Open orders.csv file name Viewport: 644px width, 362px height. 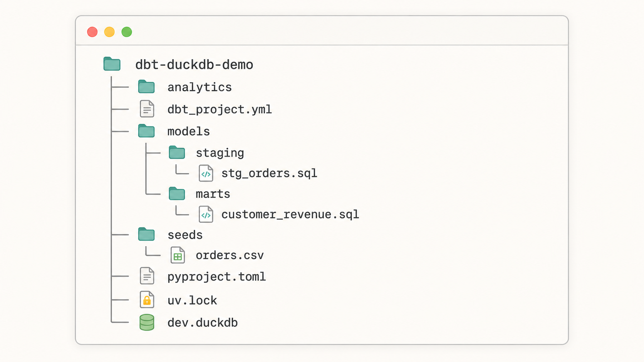[x=230, y=255]
